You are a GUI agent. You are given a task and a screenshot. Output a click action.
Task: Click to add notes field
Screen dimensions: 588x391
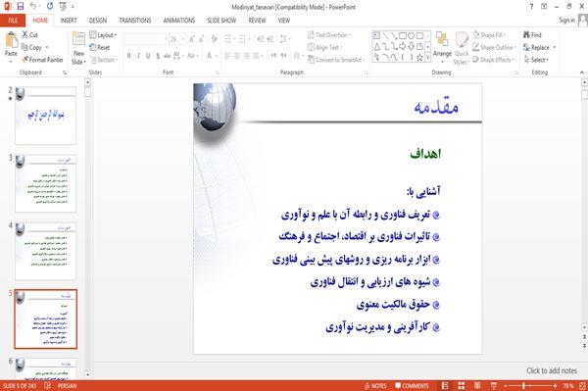[551, 370]
